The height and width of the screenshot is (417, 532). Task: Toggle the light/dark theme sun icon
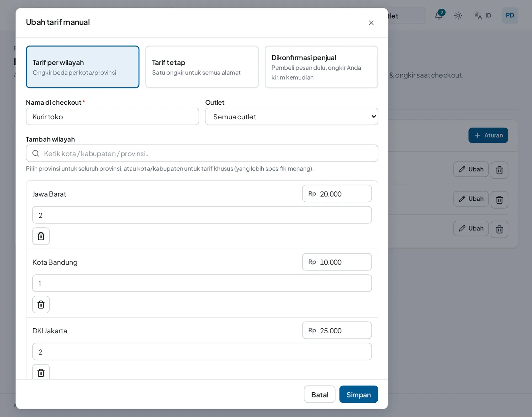pos(458,16)
